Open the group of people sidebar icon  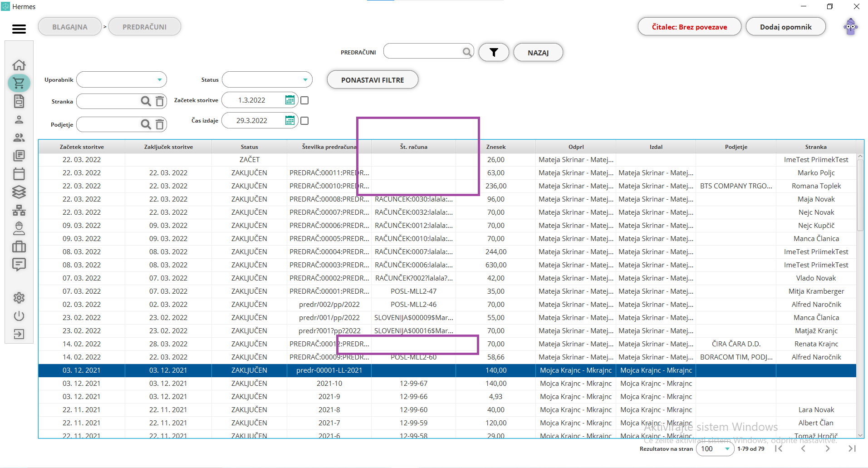click(19, 138)
